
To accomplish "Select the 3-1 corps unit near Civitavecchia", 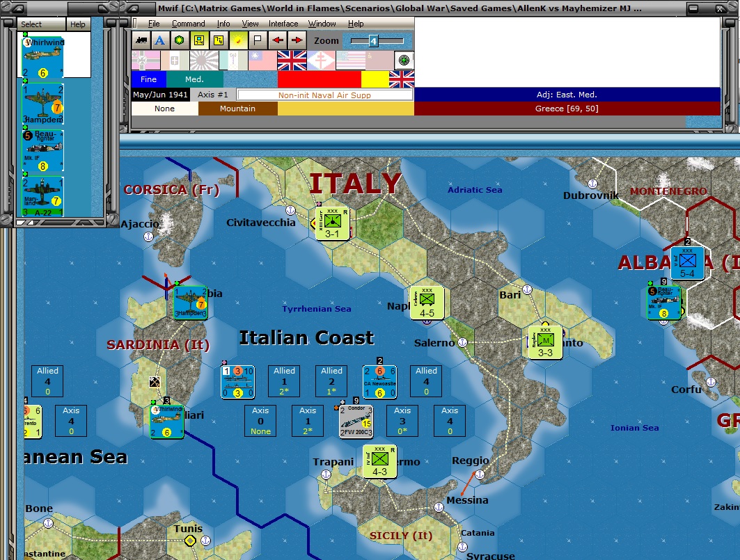I will click(x=332, y=223).
